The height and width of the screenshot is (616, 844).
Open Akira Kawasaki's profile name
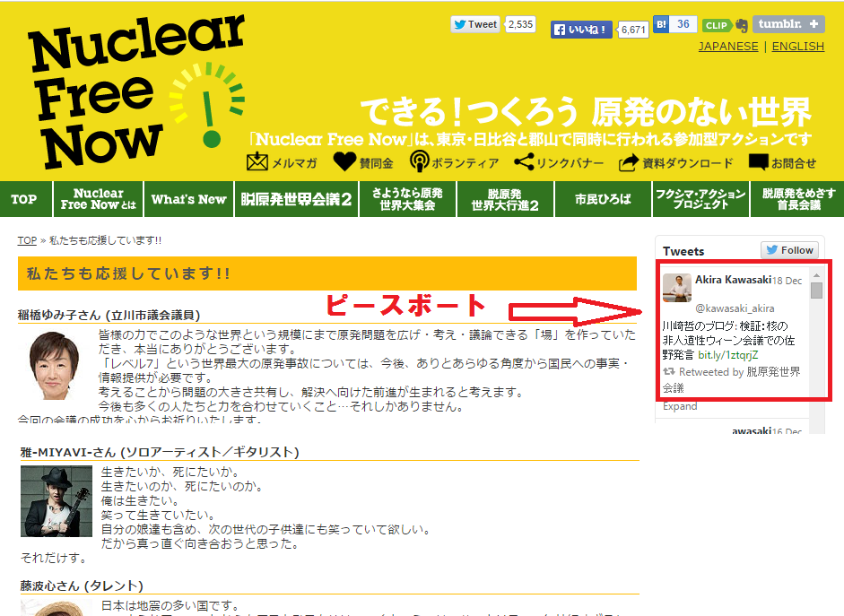733,280
